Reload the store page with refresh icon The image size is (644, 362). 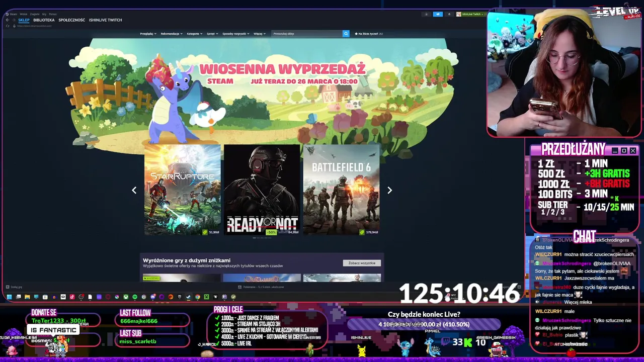[8, 26]
